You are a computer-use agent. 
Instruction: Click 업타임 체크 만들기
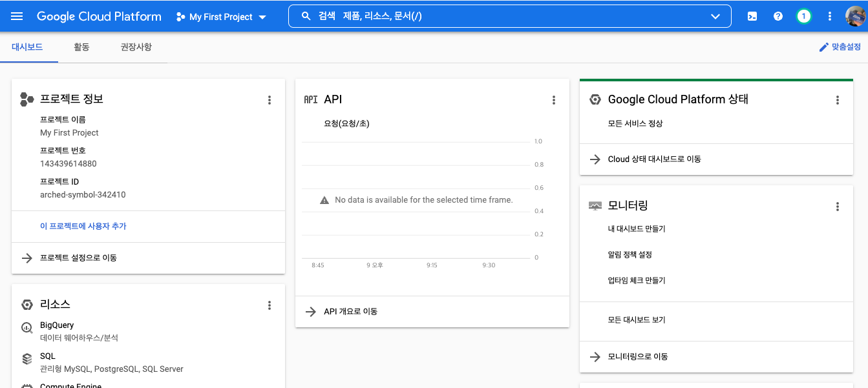637,281
